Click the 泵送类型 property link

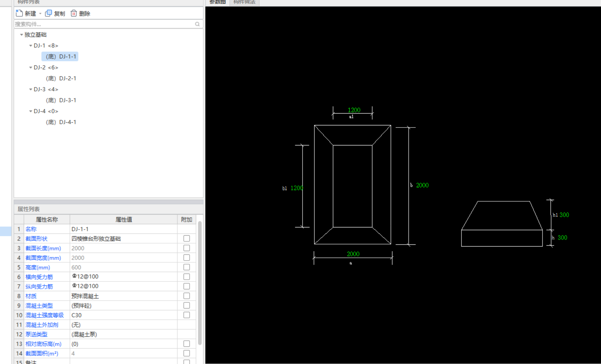(x=36, y=334)
